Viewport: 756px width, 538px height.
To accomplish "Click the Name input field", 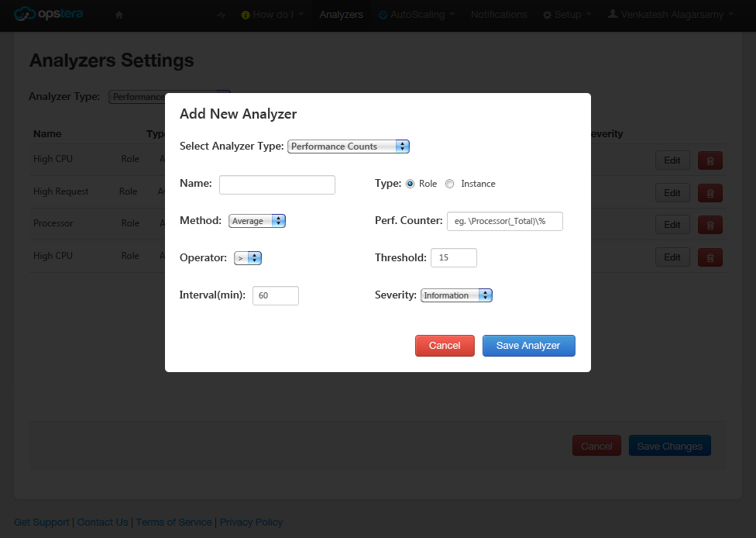I will [x=277, y=185].
